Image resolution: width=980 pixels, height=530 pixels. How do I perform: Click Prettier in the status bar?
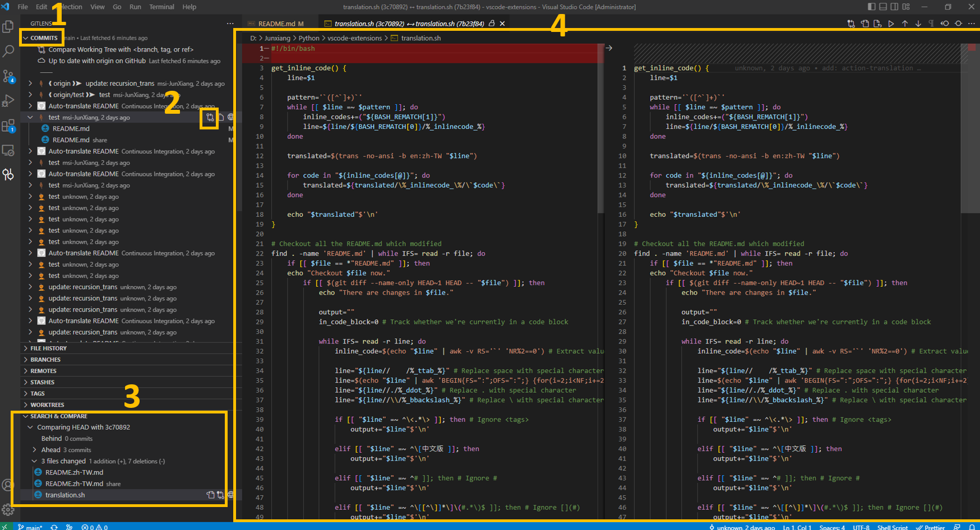(930, 527)
